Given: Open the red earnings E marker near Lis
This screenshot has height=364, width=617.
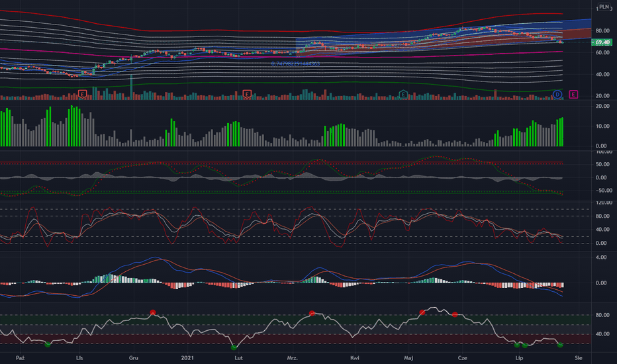Looking at the screenshot, I should (x=82, y=94).
